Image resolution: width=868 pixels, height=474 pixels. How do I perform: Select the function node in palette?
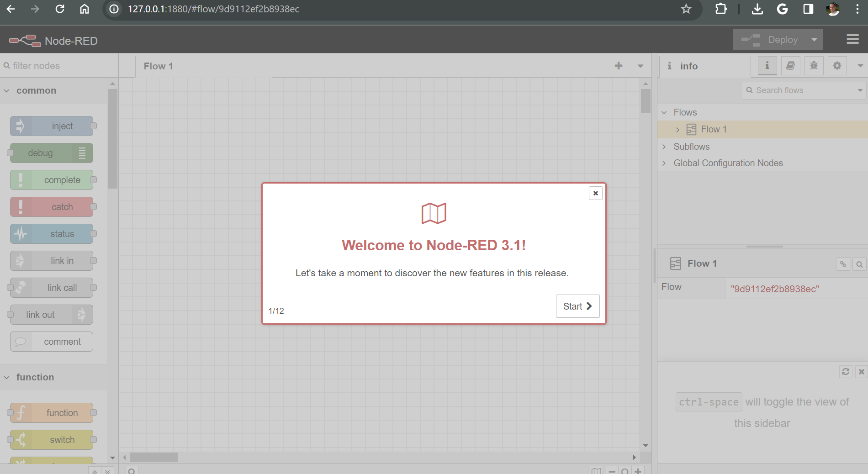pos(52,413)
